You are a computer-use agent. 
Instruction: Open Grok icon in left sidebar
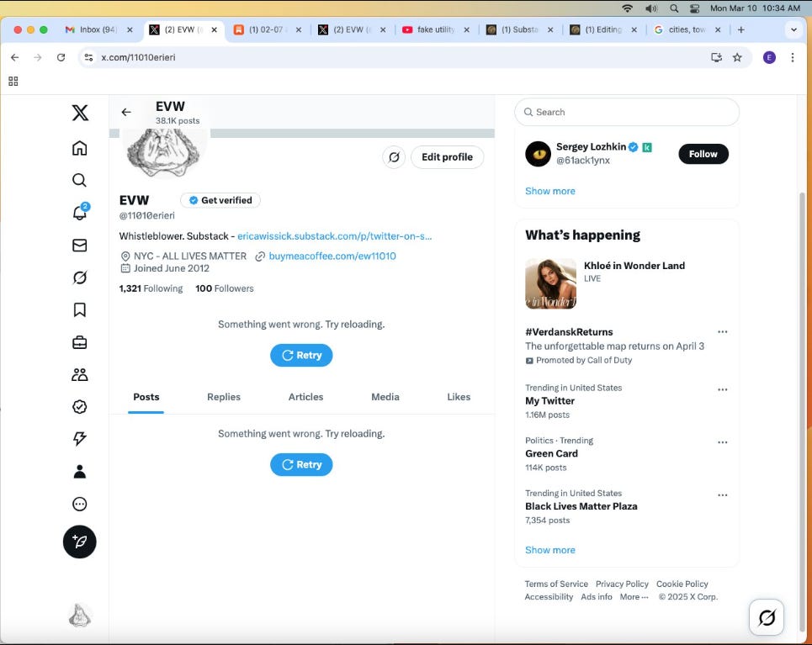pos(79,278)
